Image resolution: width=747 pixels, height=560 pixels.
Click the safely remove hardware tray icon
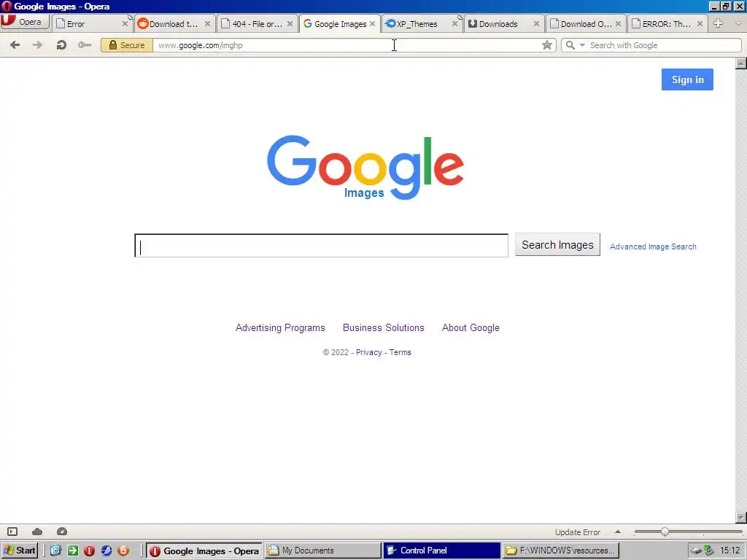[x=697, y=551]
